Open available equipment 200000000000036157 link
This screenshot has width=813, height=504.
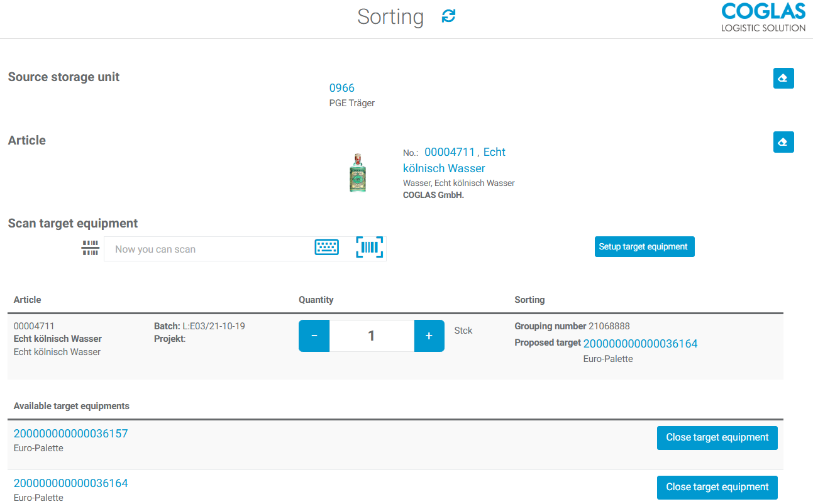coord(70,434)
